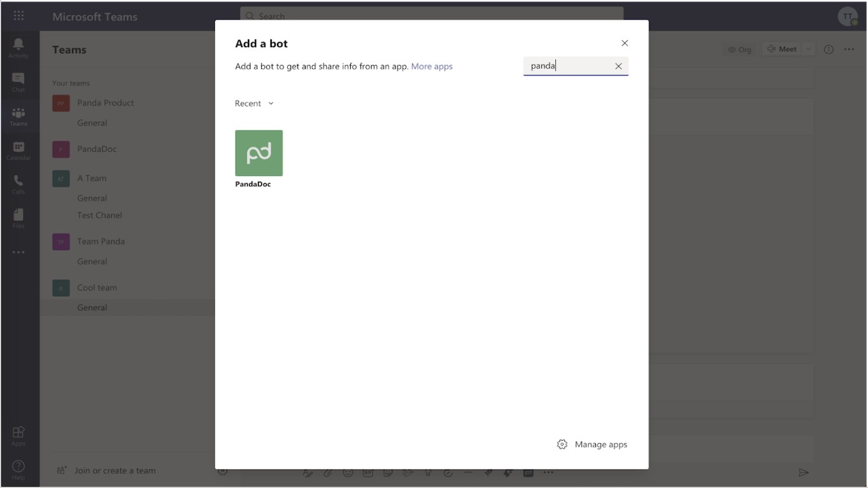Close the Add a bot dialog
Image resolution: width=868 pixels, height=488 pixels.
point(625,43)
